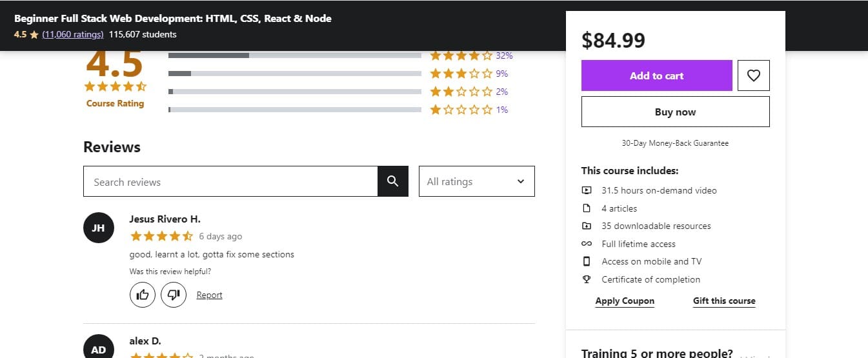Click the 32% rating progress bar
Screen dimensions: 868x358
click(x=295, y=55)
